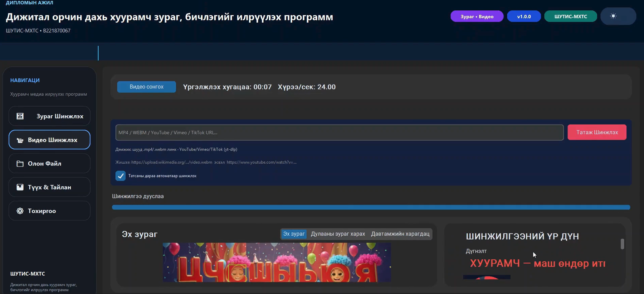Image resolution: width=644 pixels, height=294 pixels.
Task: Click the main program title heading
Action: (170, 17)
